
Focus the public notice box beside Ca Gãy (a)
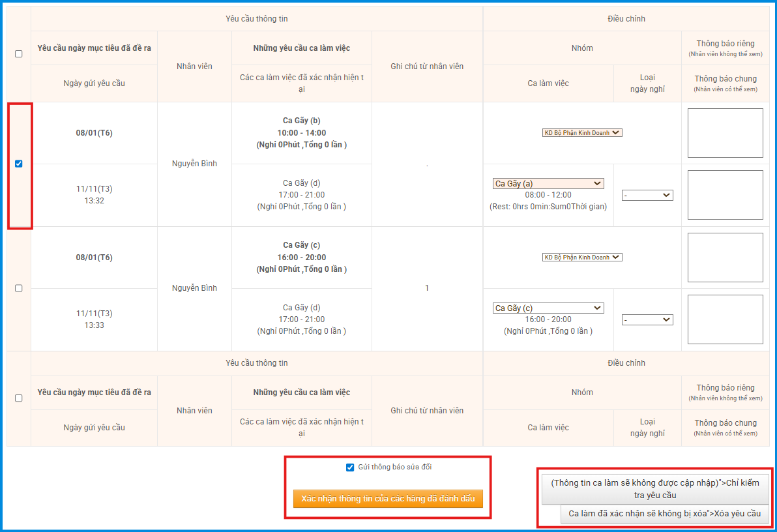[725, 195]
